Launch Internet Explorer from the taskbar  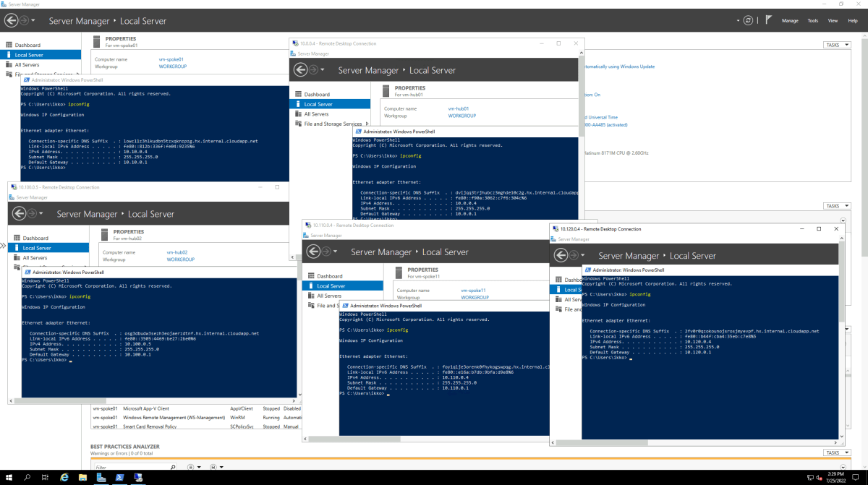point(63,477)
